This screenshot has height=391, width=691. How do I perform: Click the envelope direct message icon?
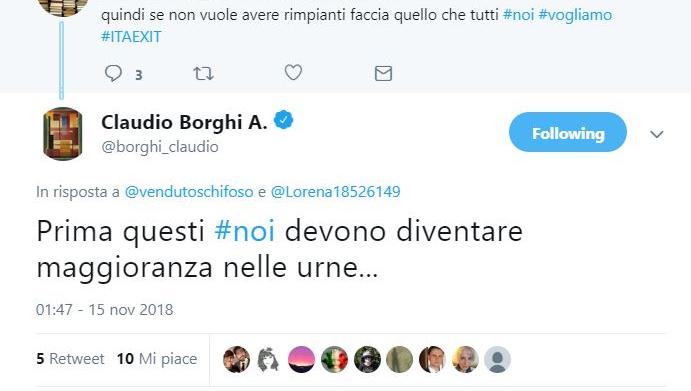[383, 73]
